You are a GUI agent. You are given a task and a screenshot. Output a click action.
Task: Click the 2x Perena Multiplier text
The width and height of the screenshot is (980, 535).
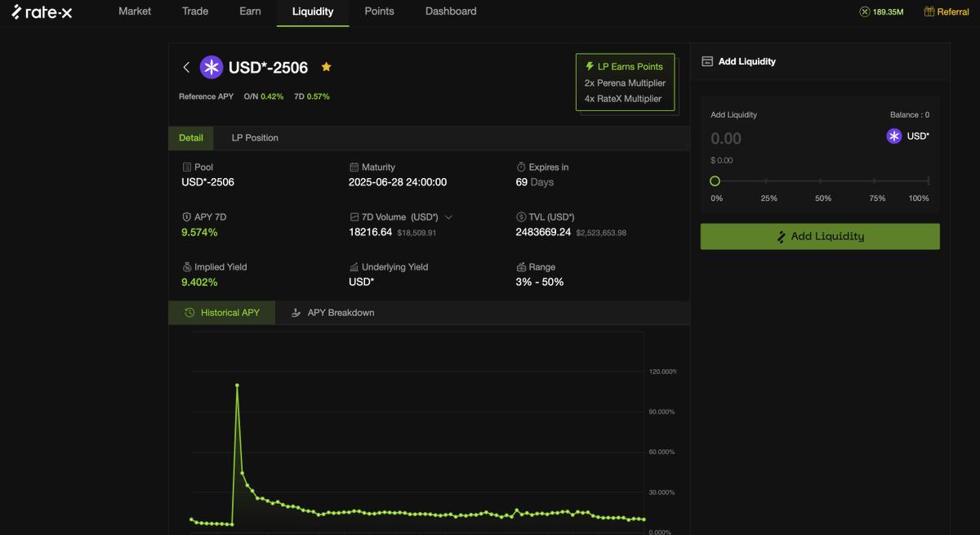[x=625, y=82]
